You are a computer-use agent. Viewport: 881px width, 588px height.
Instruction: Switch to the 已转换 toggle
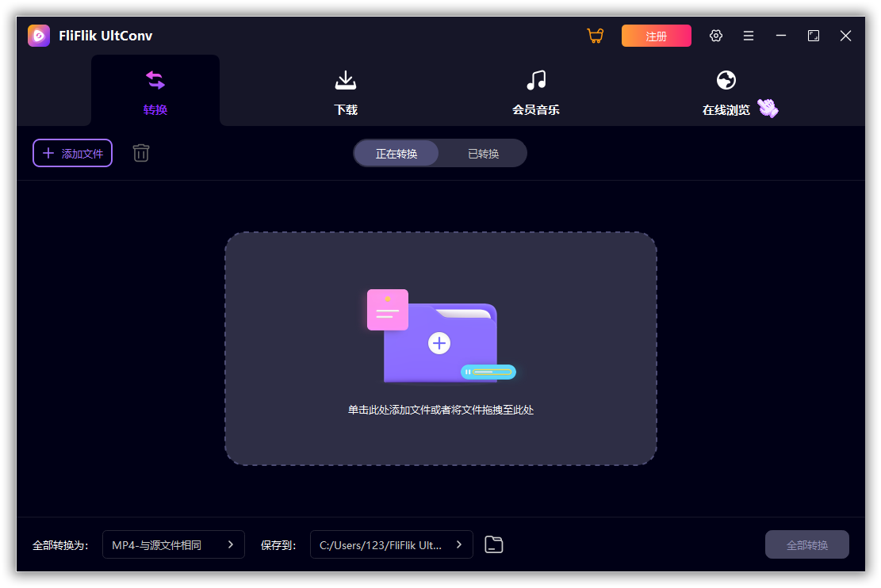tap(483, 154)
